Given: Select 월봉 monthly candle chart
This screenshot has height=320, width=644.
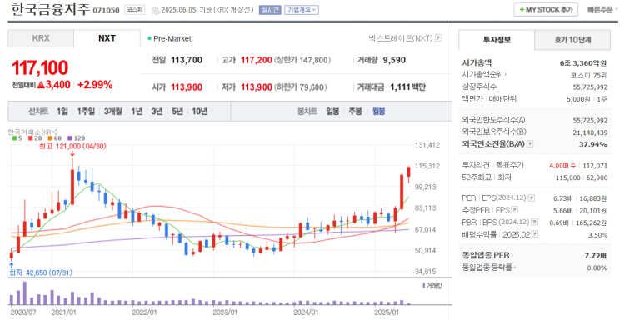Looking at the screenshot, I should tap(379, 112).
